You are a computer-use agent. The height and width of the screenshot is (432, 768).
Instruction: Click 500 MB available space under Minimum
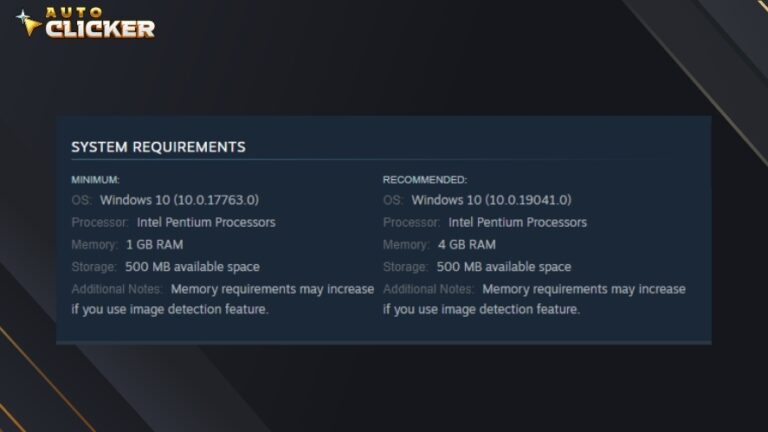point(192,267)
